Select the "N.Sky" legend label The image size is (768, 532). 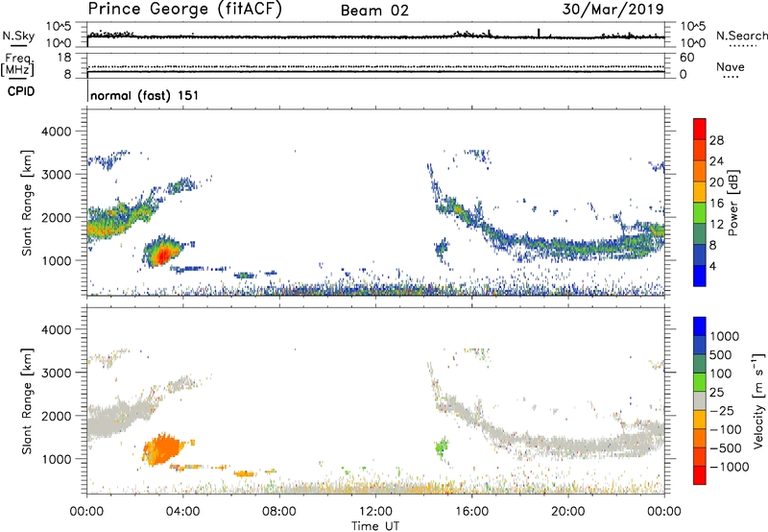(18, 36)
